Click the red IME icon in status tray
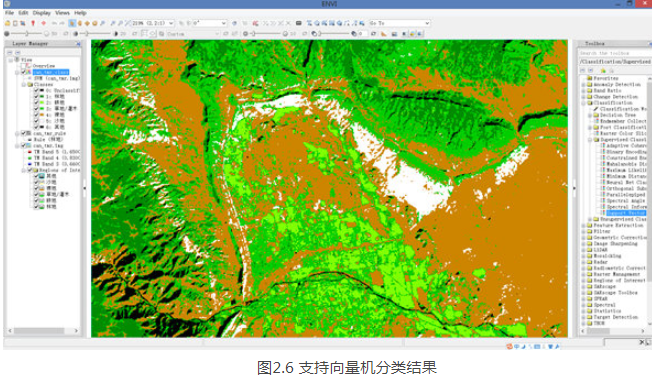652x379 pixels. (509, 346)
